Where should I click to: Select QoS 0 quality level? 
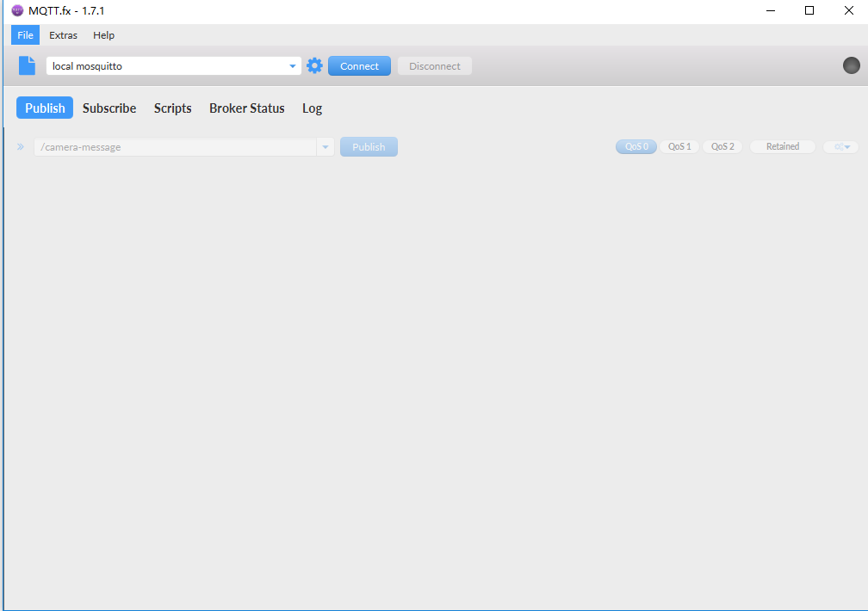[636, 147]
